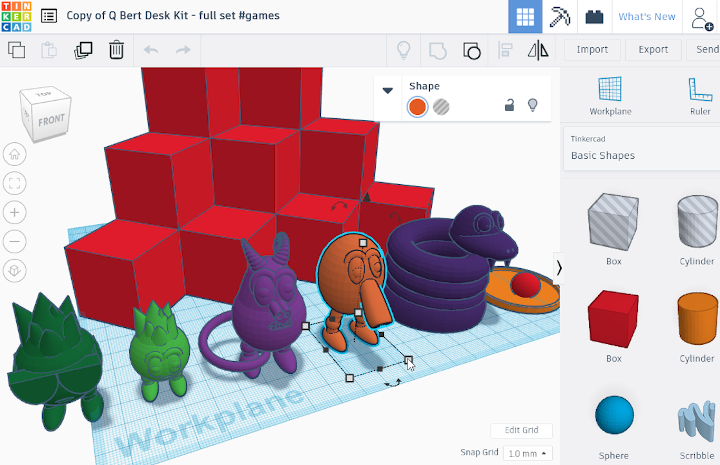
Task: Pick the striped hole Cylinder shape
Action: pos(698,221)
